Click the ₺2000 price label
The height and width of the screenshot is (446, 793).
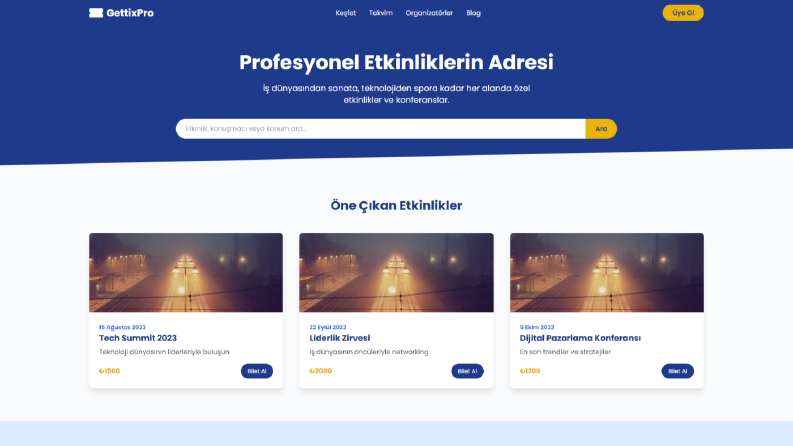[320, 371]
